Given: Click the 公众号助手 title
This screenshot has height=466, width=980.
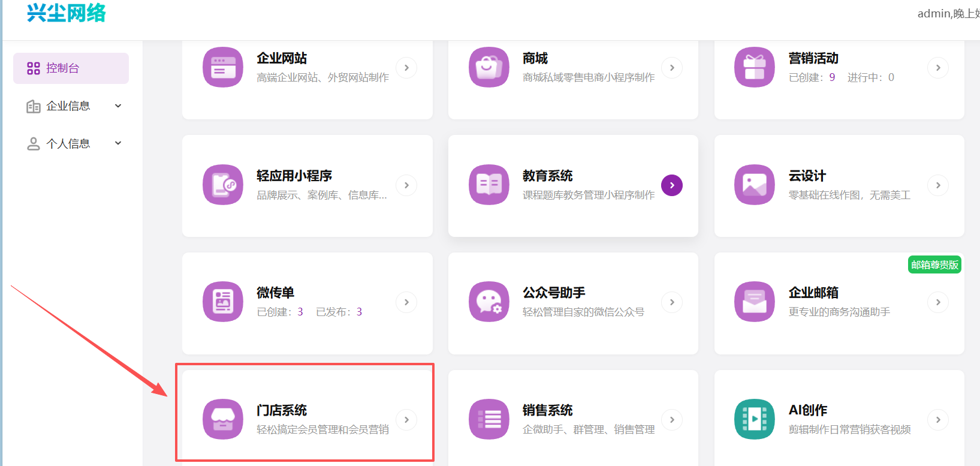Looking at the screenshot, I should [554, 293].
